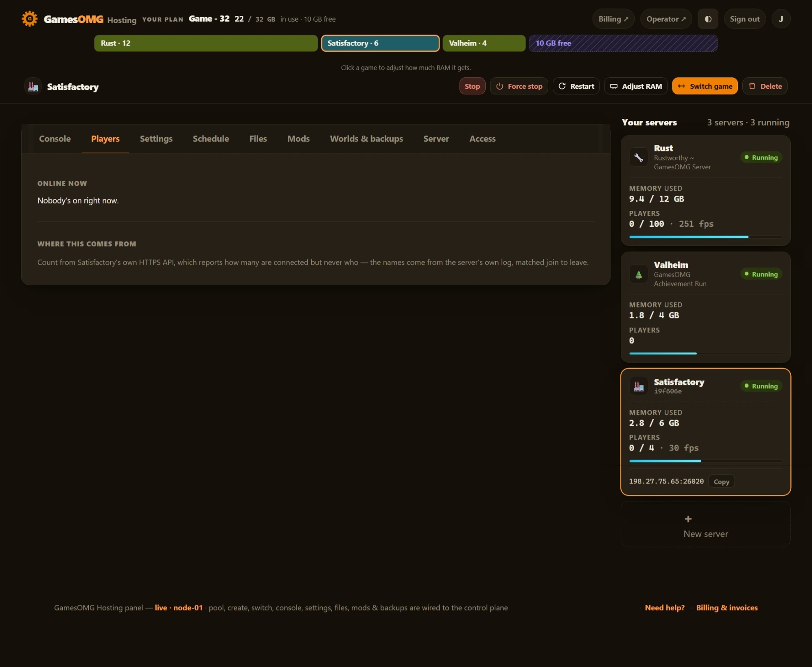812x667 pixels.
Task: Switch to Worlds & backups tab
Action: point(366,139)
